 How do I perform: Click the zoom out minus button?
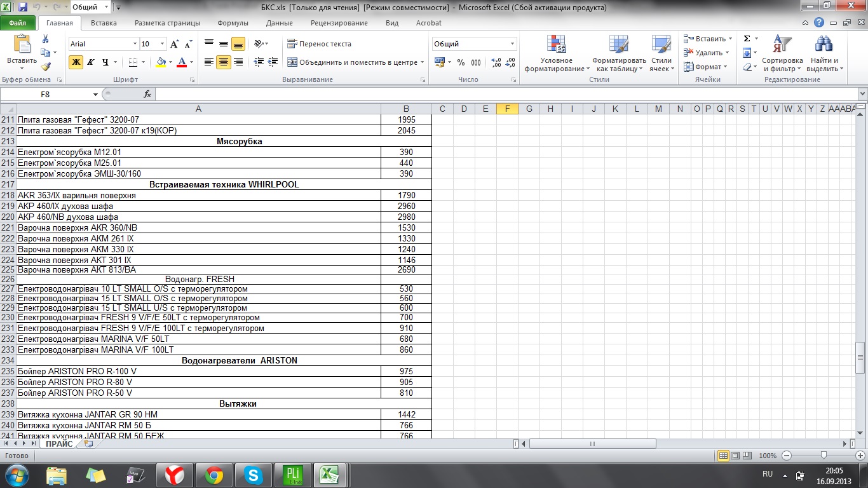[787, 456]
